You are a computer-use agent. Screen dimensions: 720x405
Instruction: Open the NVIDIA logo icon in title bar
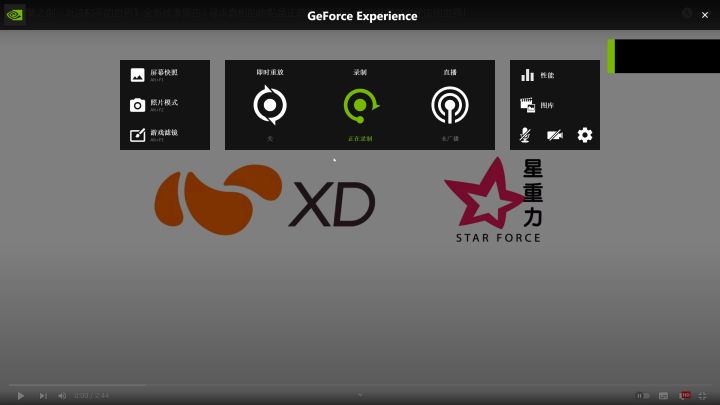tap(14, 15)
